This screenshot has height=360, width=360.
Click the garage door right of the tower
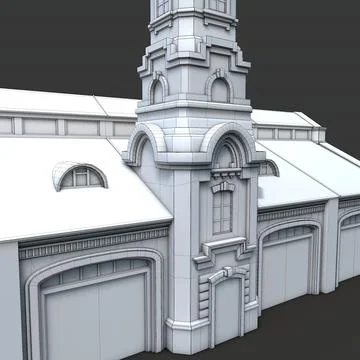(287, 267)
